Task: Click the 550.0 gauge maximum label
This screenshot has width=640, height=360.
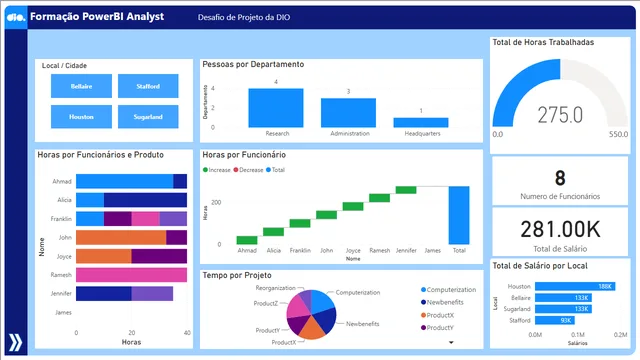Action: [x=619, y=134]
